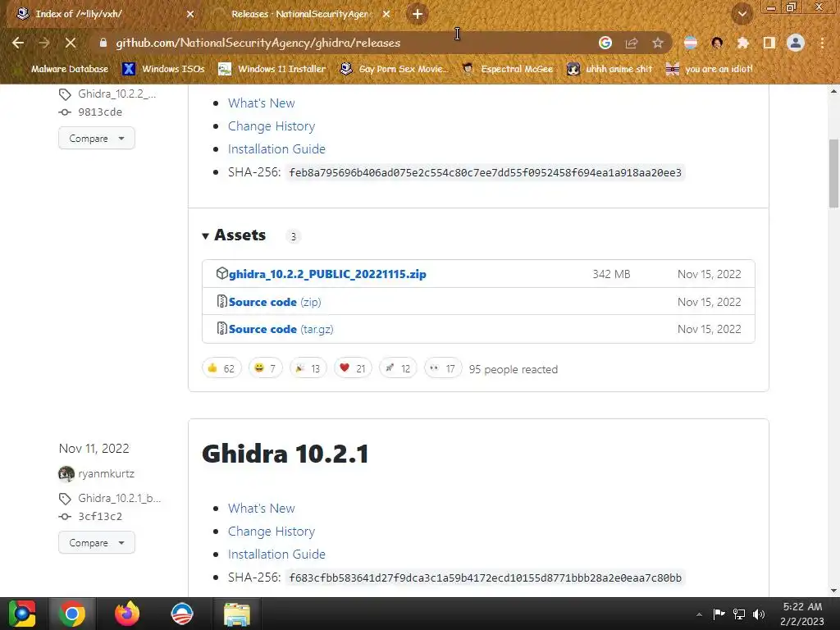
Task: Toggle the browser side panel
Action: [769, 43]
